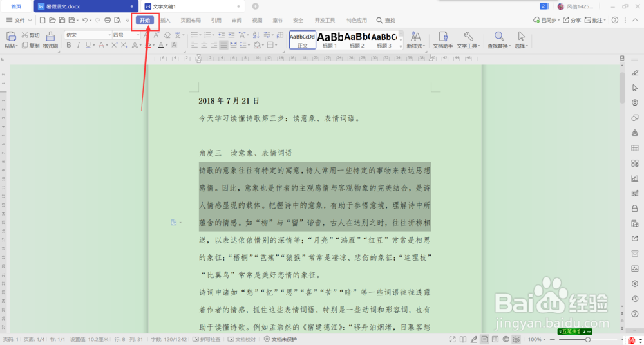Switch to Page Layout (页面布局) tab
Image resolution: width=644 pixels, height=345 pixels.
click(x=191, y=20)
